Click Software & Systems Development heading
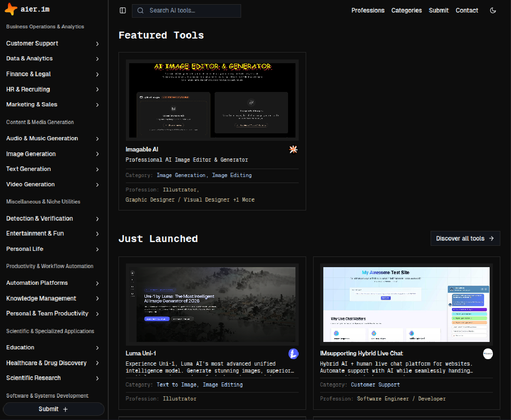Screen dimensions: 511x420 [47, 395]
